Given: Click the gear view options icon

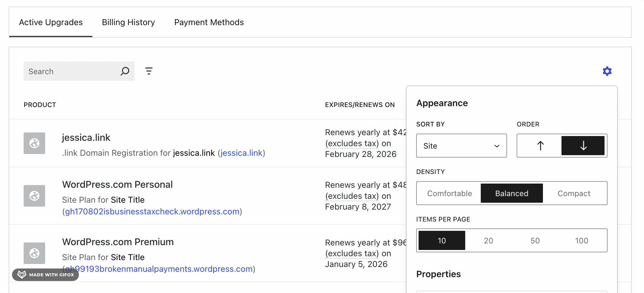Looking at the screenshot, I should pos(607,71).
